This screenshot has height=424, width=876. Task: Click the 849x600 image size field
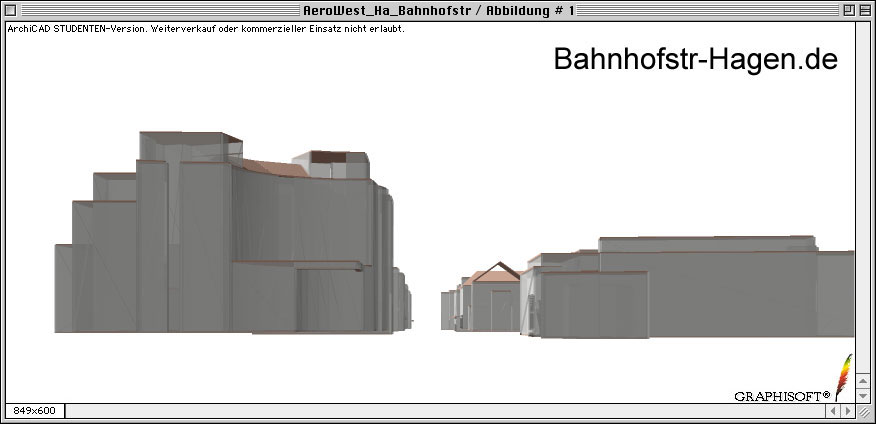click(x=34, y=410)
